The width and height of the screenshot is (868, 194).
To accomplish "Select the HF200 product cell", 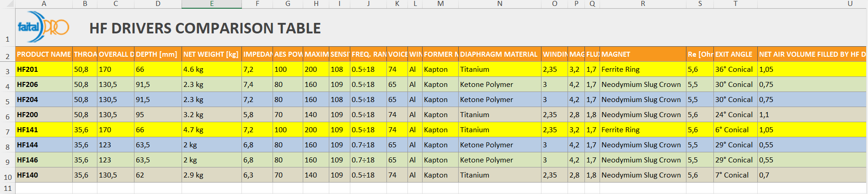I will (44, 115).
